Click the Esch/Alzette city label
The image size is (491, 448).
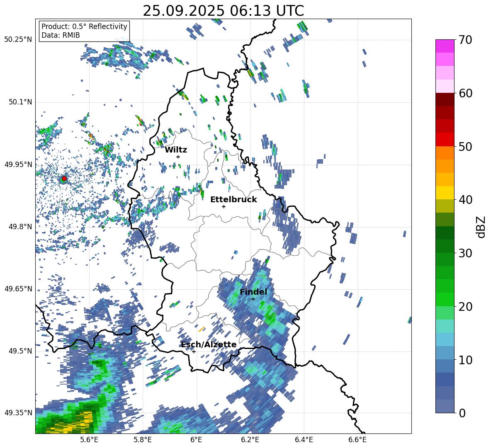coord(209,345)
